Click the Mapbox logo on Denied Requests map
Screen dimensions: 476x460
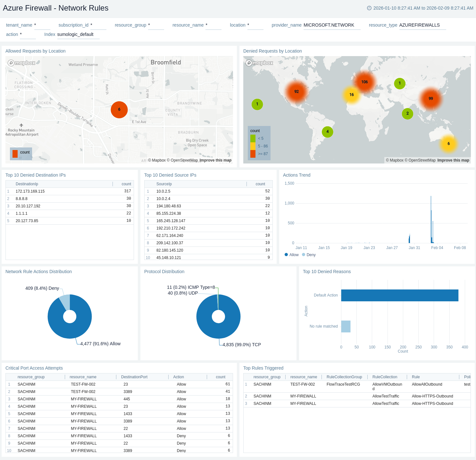pyautogui.click(x=259, y=63)
